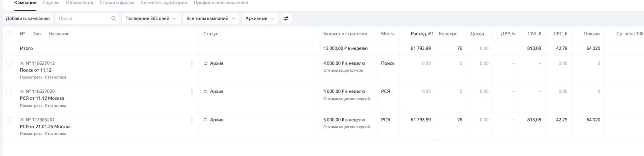
Task: Open the Архивные status filter dropdown
Action: coord(260,18)
